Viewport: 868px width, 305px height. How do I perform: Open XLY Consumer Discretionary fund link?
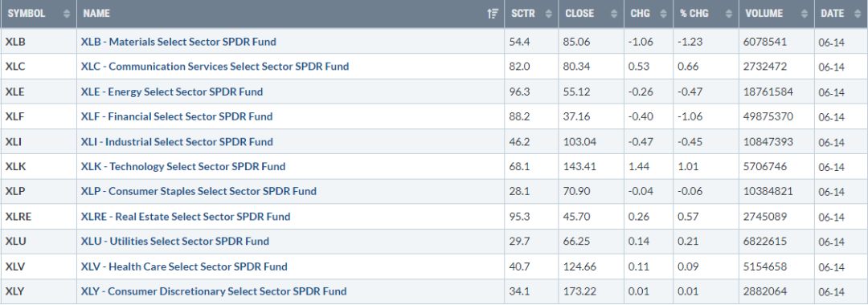click(214, 291)
